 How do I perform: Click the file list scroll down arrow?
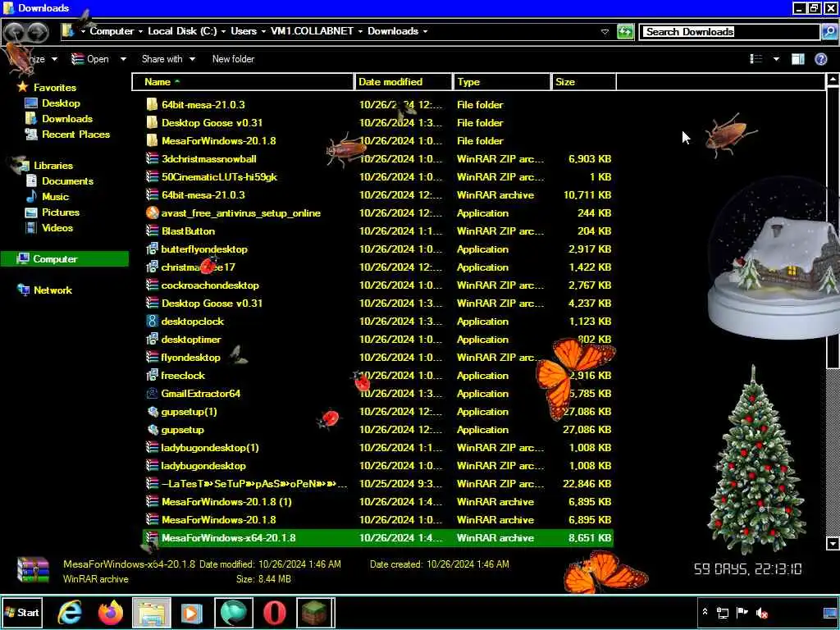833,543
